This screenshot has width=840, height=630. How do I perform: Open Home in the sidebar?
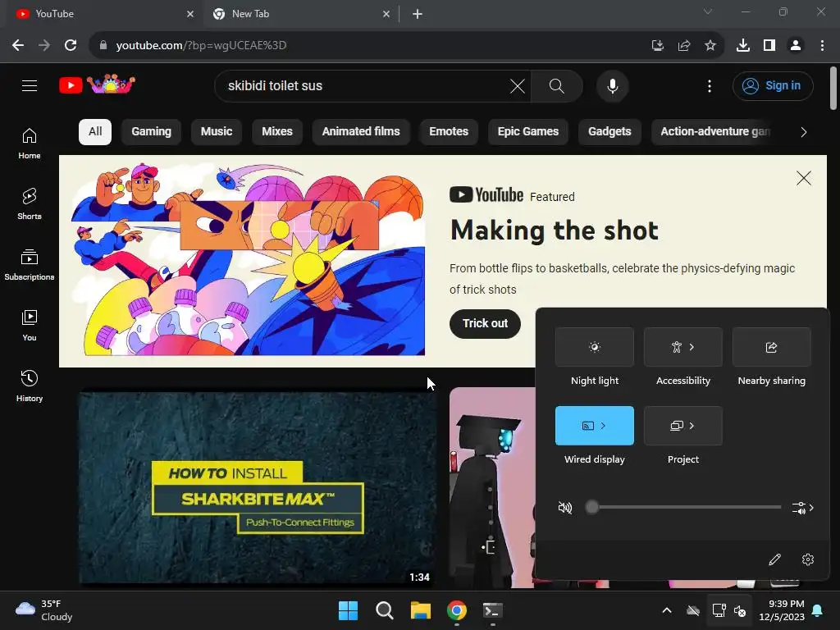pyautogui.click(x=30, y=144)
